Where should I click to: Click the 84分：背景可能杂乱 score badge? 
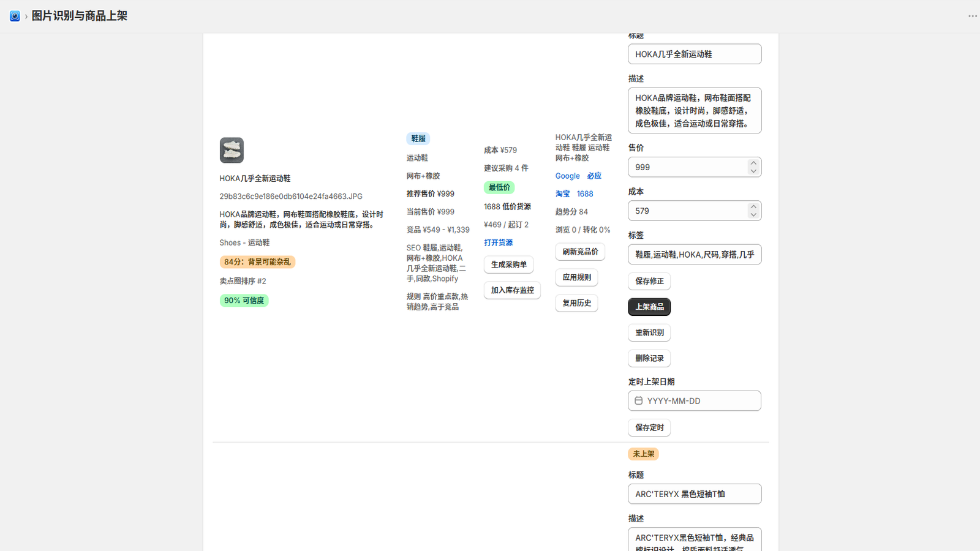257,262
